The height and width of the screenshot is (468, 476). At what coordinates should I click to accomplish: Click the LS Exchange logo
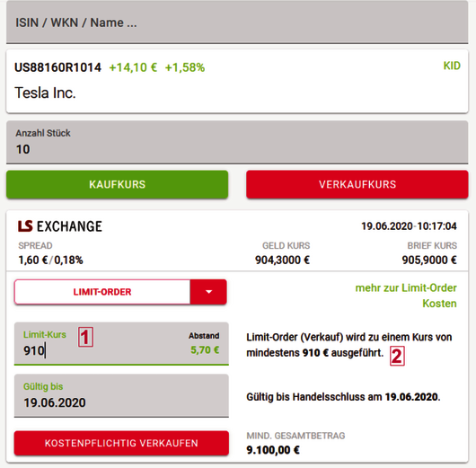coord(60,226)
